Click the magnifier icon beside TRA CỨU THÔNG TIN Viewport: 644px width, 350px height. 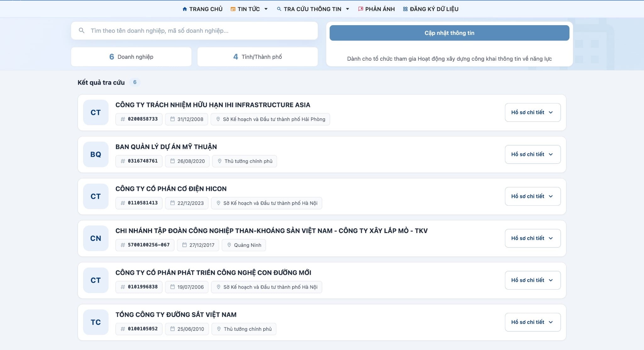click(279, 9)
